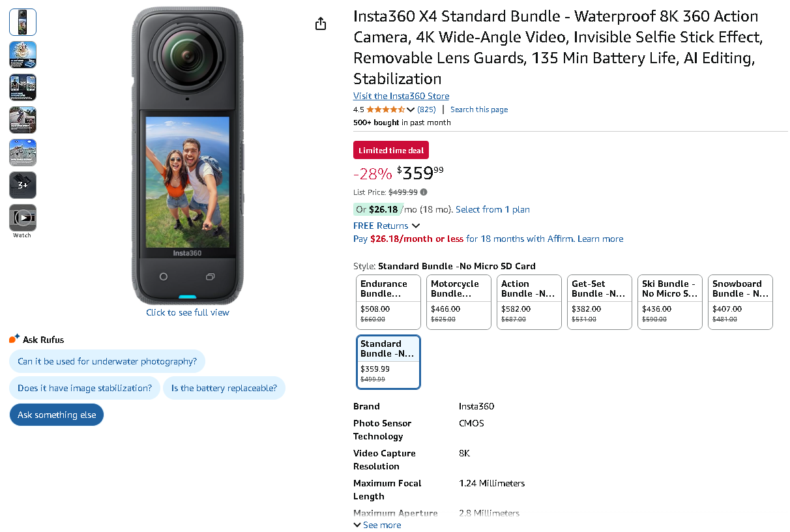Select the Ski Bundle style option

click(x=670, y=302)
